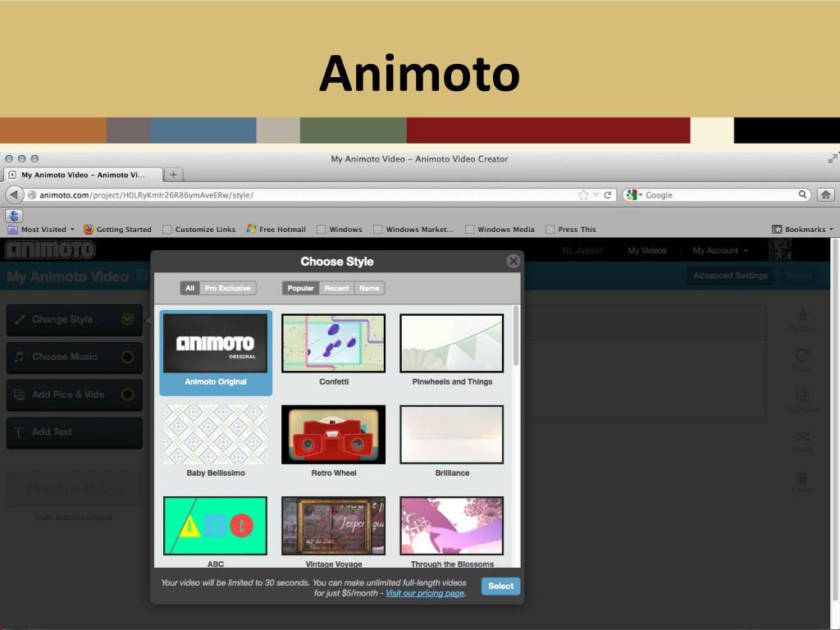Choose the Retro Wheel style thumbnail
Viewport: 840px width, 630px height.
(333, 435)
